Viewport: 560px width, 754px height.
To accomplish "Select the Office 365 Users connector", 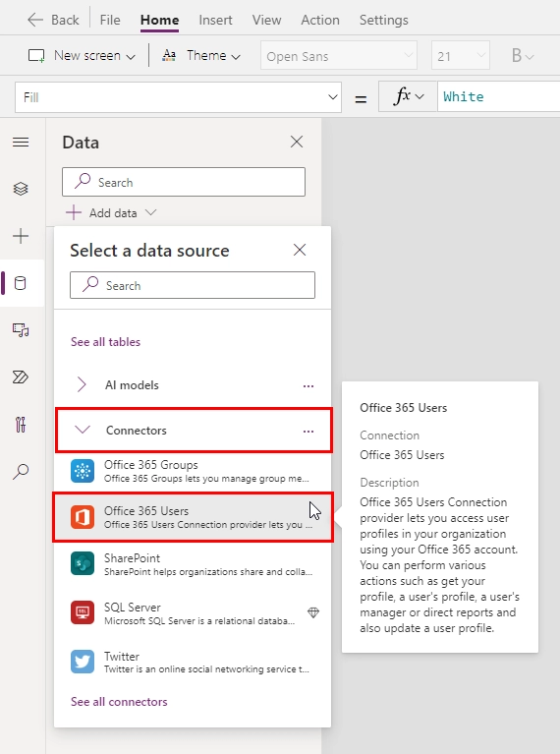I will pos(193,517).
